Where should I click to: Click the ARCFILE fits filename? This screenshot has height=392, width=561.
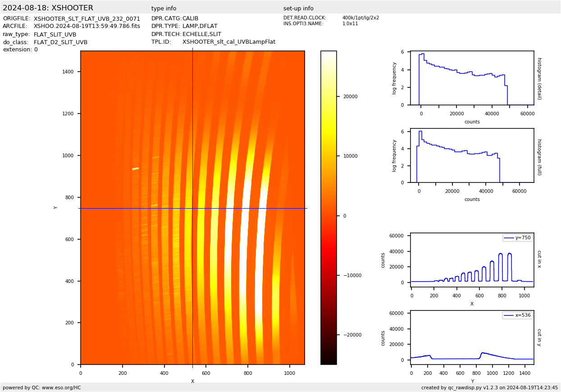[87, 26]
